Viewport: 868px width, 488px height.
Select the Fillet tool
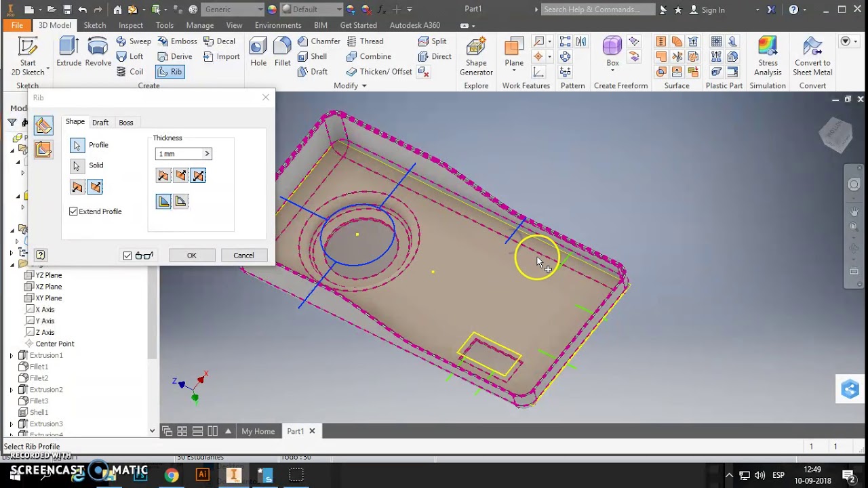(282, 52)
